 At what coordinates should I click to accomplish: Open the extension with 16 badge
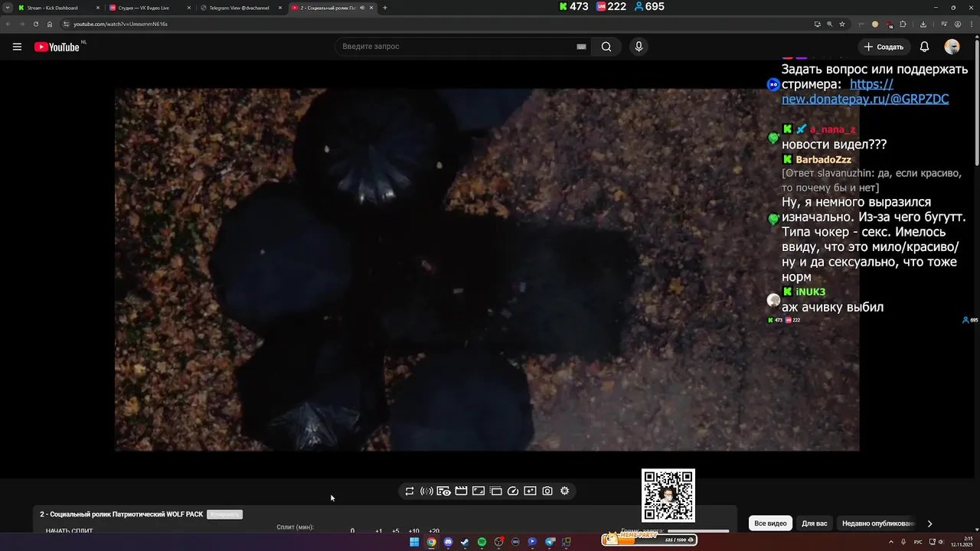[x=889, y=24]
